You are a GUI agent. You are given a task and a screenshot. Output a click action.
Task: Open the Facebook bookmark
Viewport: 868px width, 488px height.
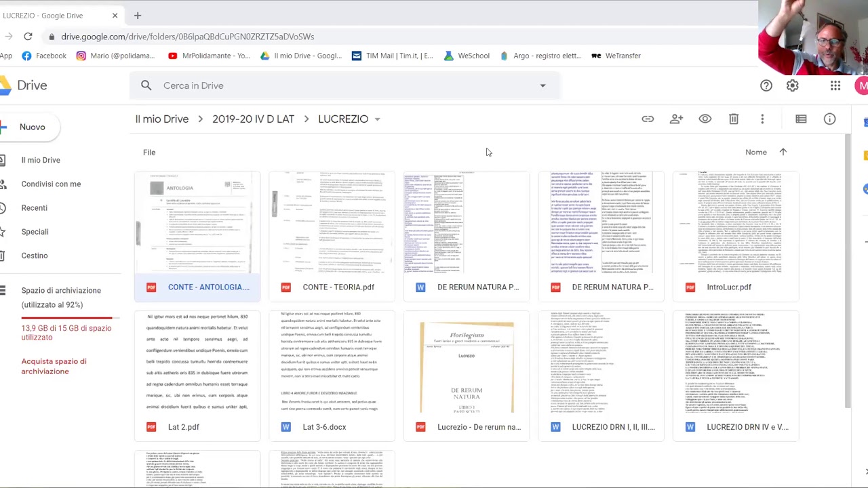coord(44,56)
